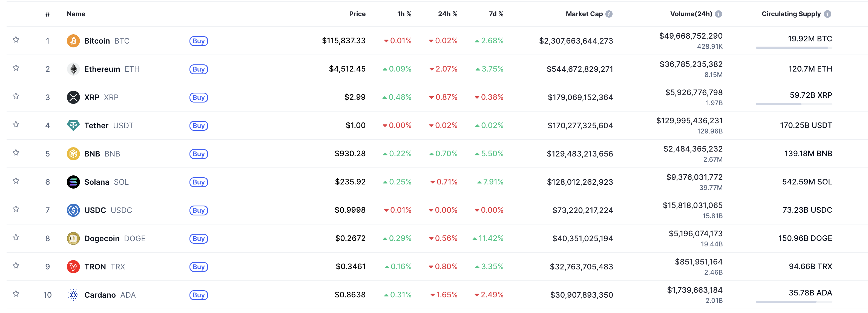The image size is (868, 313).
Task: Sort the table by Price column
Action: pyautogui.click(x=357, y=14)
